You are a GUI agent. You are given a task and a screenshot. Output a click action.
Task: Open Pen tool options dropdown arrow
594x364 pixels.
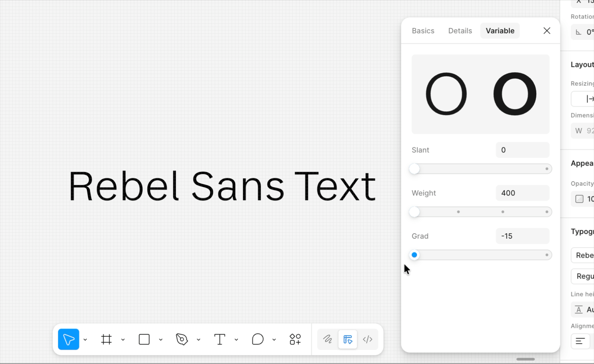[199, 339]
